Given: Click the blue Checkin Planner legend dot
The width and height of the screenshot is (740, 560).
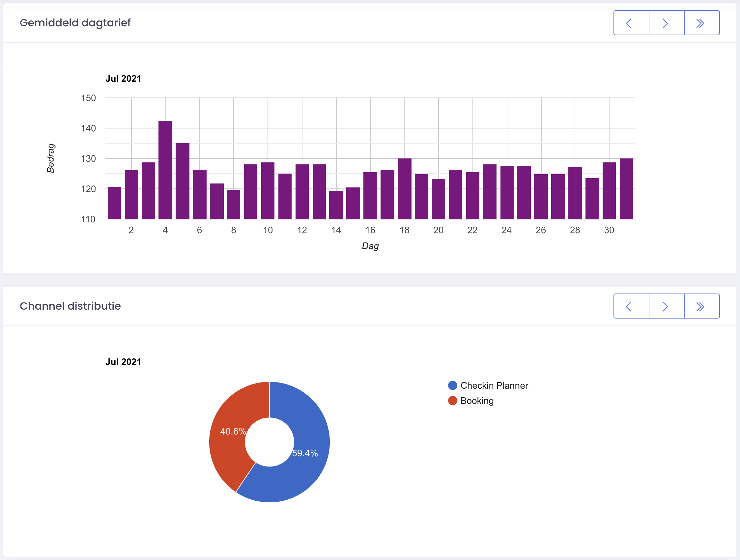Looking at the screenshot, I should (452, 385).
